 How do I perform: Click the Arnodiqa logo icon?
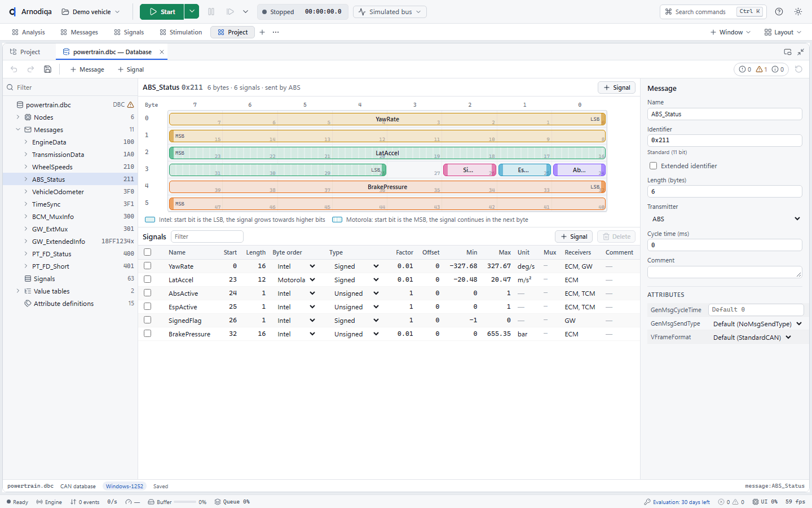pyautogui.click(x=12, y=12)
